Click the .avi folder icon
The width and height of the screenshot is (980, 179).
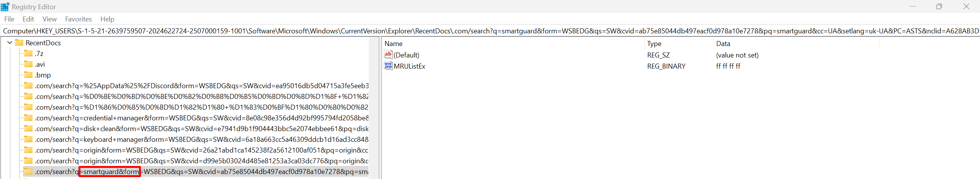[28, 64]
